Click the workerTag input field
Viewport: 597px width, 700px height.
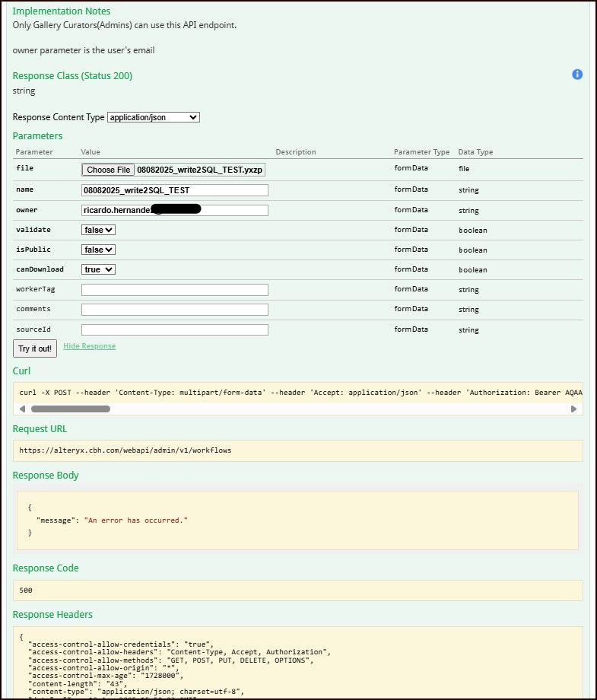[174, 290]
